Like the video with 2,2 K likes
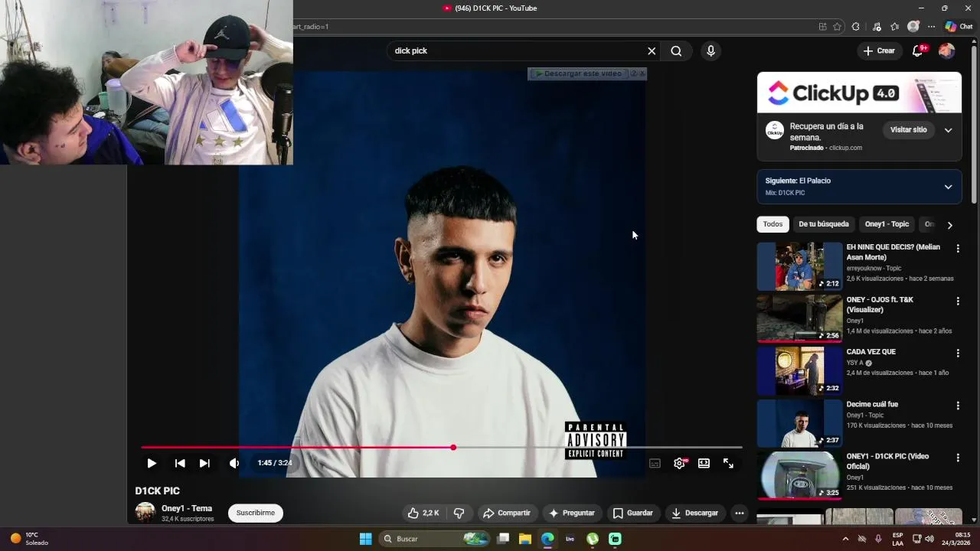This screenshot has height=551, width=980. tap(423, 513)
